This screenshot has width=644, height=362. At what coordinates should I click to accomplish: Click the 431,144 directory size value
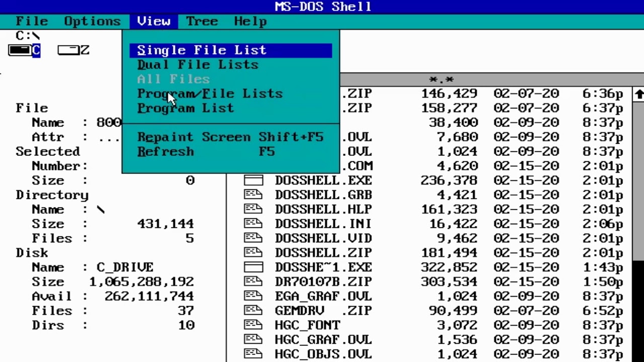pos(166,224)
